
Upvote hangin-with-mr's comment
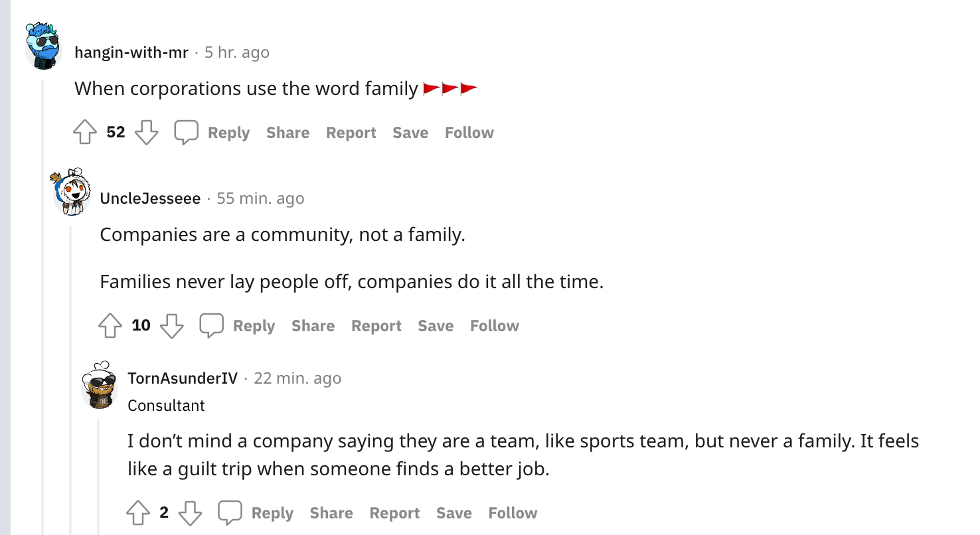[85, 132]
